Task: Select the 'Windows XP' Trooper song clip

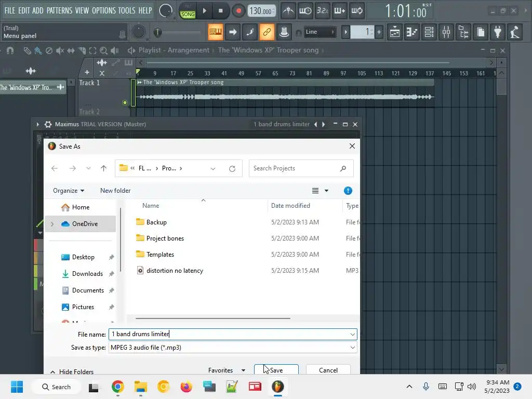Action: point(285,92)
